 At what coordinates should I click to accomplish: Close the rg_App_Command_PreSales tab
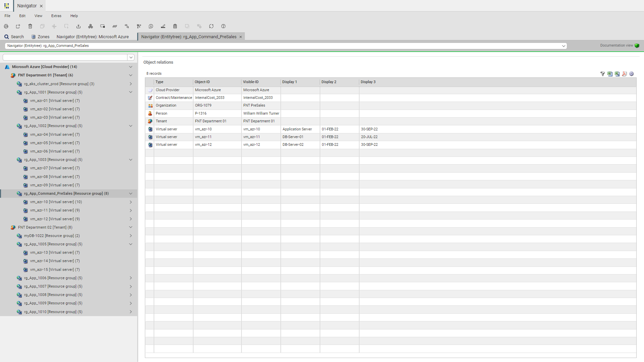pyautogui.click(x=240, y=37)
